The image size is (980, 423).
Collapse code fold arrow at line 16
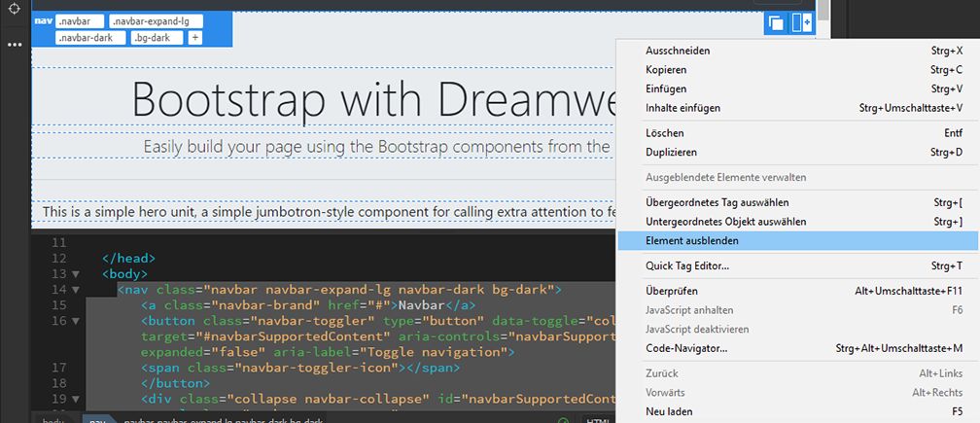76,321
